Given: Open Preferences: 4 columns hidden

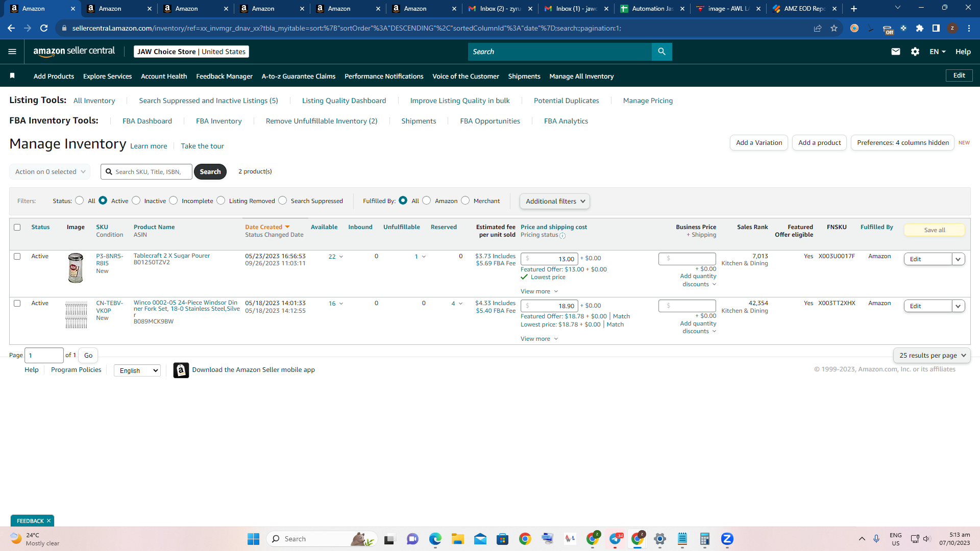Looking at the screenshot, I should click(902, 142).
